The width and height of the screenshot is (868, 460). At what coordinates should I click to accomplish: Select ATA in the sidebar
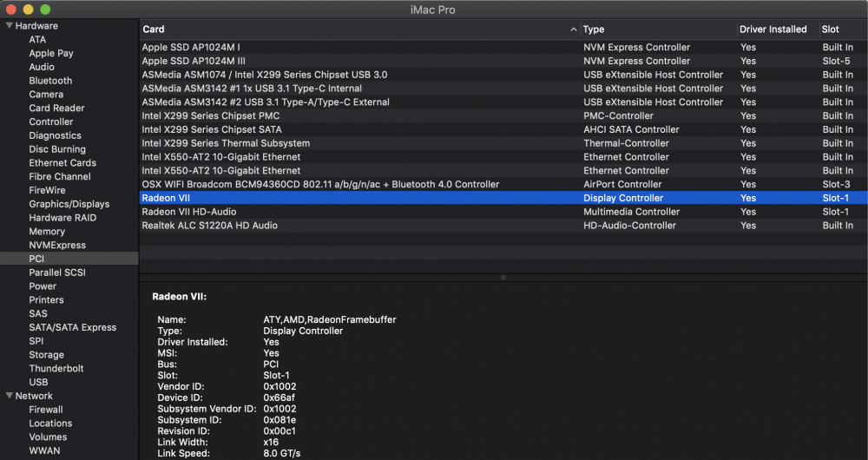click(37, 39)
